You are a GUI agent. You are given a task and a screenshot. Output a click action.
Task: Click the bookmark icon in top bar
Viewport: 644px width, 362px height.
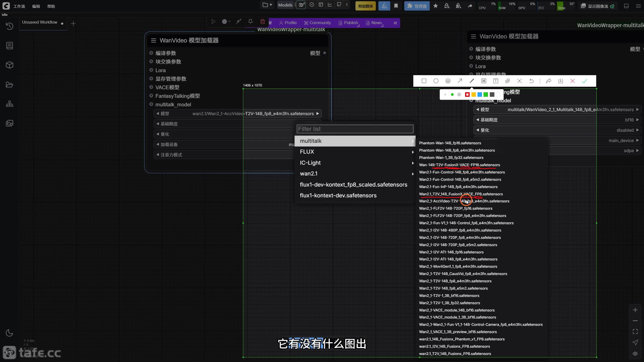coord(396,6)
